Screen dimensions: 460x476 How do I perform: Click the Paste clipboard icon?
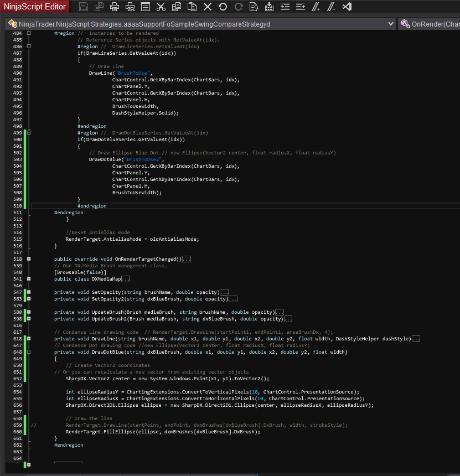point(192,7)
